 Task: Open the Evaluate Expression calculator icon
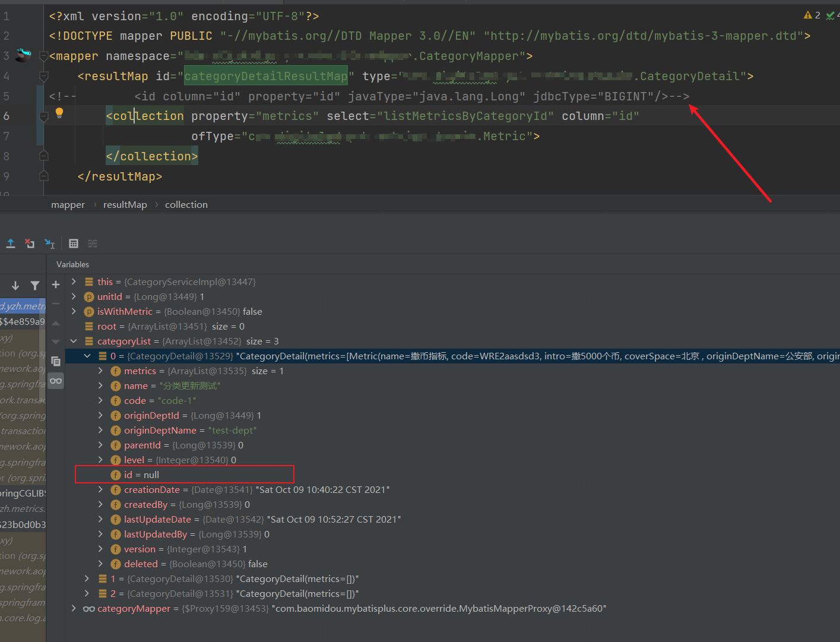[74, 243]
